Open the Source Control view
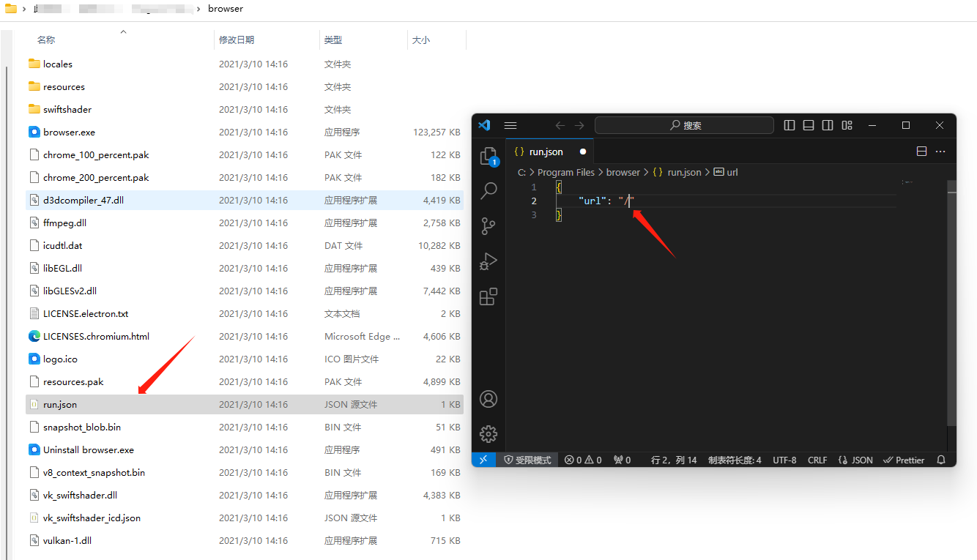977x560 pixels. (x=488, y=226)
